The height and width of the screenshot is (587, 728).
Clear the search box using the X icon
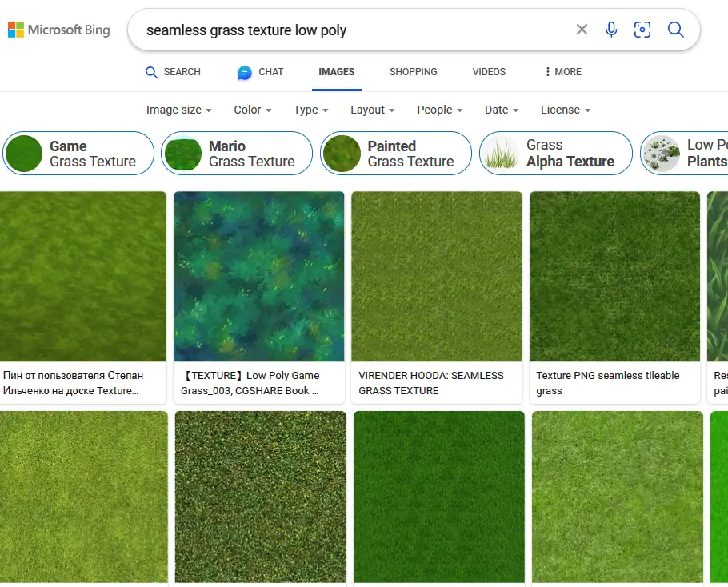582,30
